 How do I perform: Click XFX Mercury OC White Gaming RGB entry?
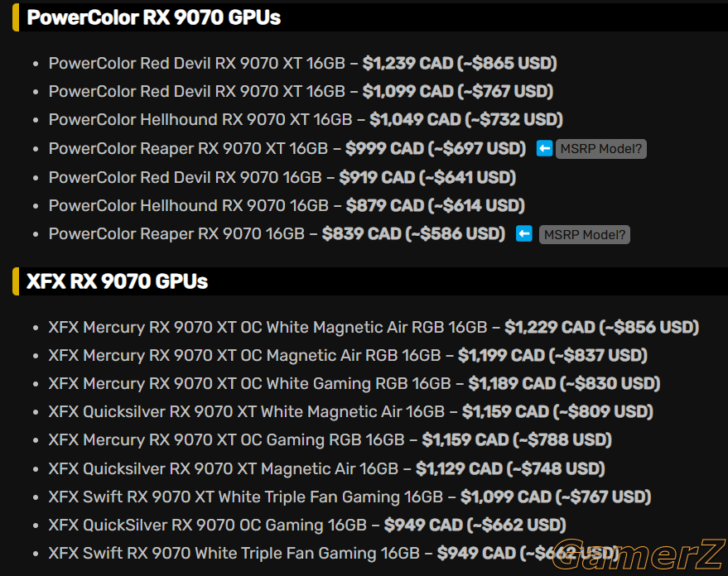(x=354, y=384)
